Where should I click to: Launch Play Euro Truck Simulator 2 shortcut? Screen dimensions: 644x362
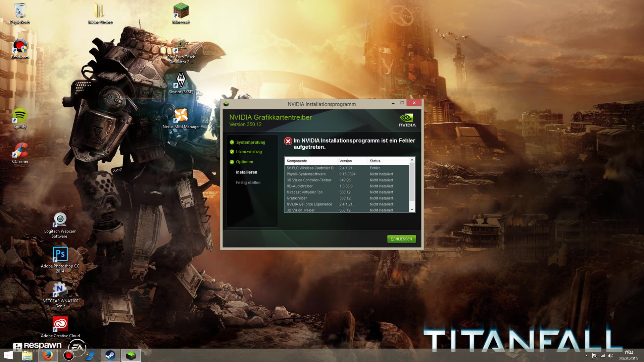[x=181, y=52]
